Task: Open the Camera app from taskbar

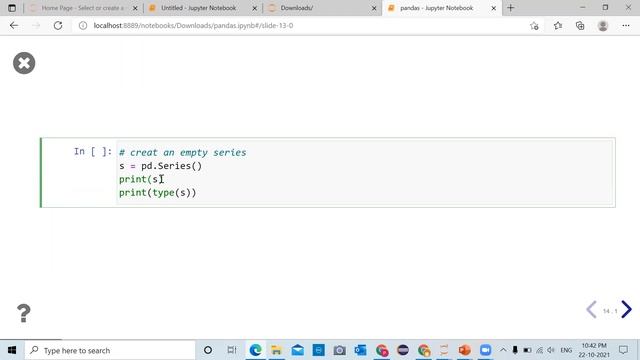Action: [339, 350]
